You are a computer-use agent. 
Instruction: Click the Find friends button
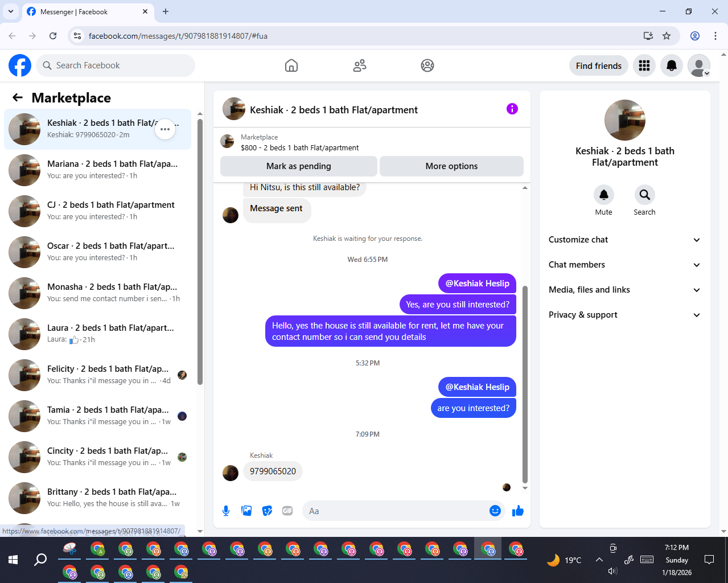[x=599, y=65]
